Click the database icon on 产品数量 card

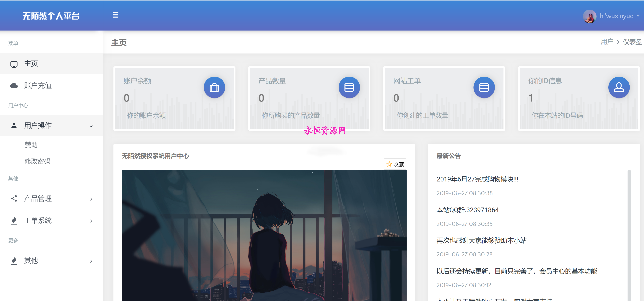tap(349, 87)
